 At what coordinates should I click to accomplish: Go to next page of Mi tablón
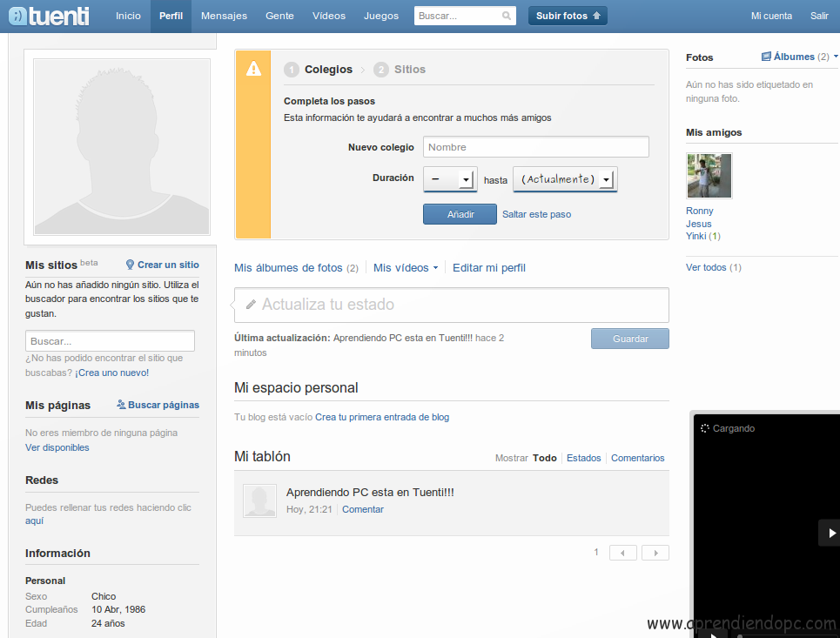pyautogui.click(x=655, y=553)
